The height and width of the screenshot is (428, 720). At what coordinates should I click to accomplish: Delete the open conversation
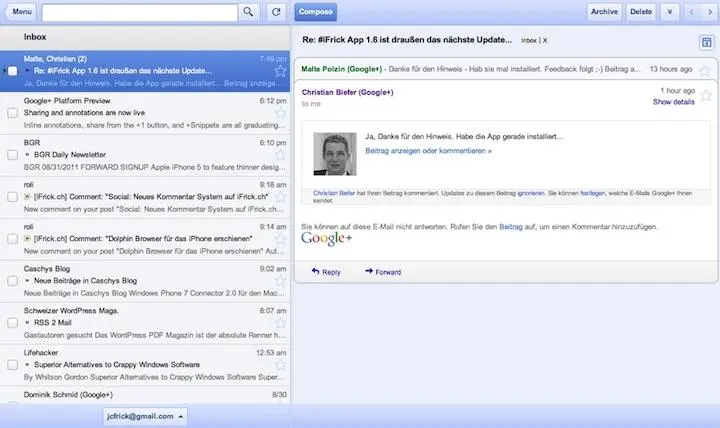pos(641,12)
